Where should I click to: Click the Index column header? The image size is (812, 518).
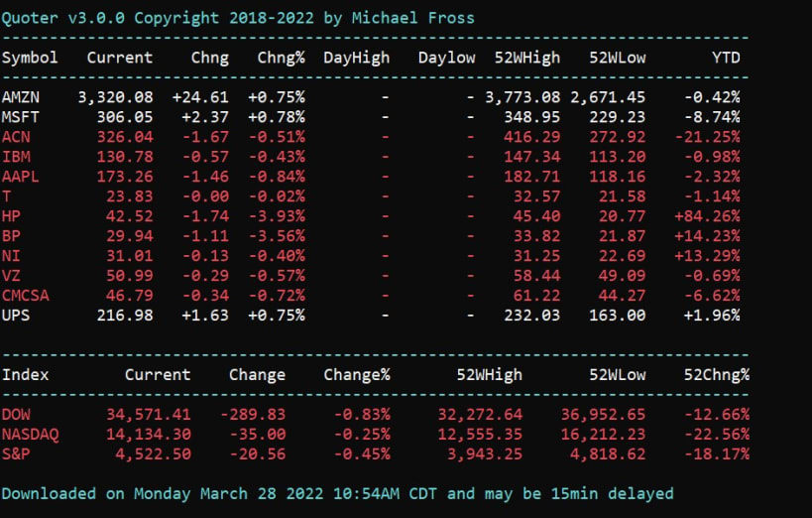coord(25,375)
